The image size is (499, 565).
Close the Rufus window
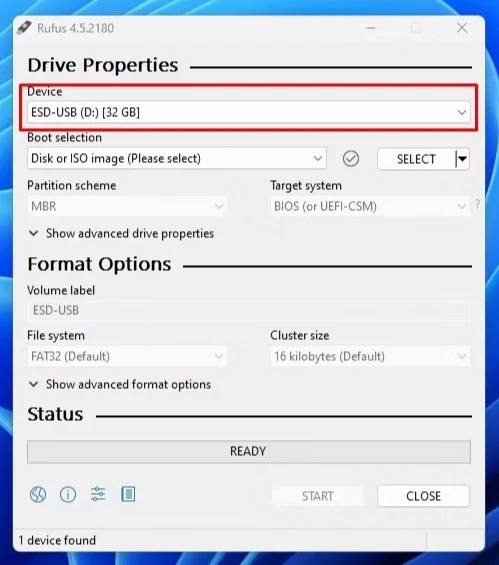[462, 28]
